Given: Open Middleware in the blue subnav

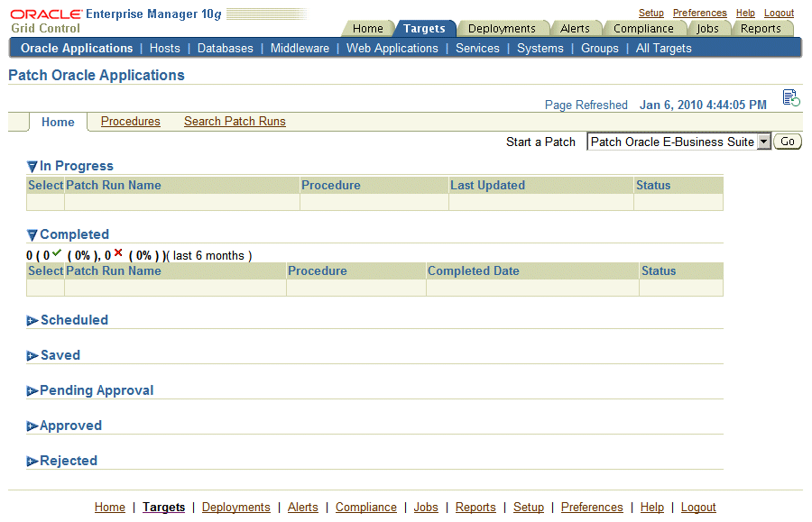Looking at the screenshot, I should click(x=300, y=48).
